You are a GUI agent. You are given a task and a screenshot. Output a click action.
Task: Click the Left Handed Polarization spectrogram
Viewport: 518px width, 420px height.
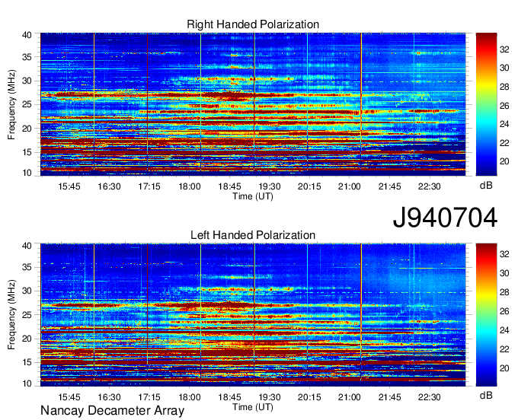[253, 315]
